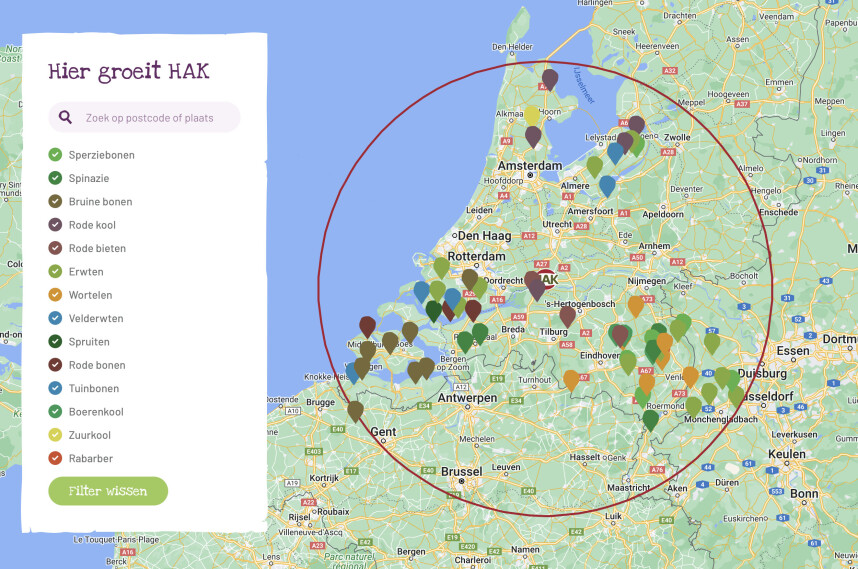The width and height of the screenshot is (858, 569).
Task: Toggle the Spinazie filter checkbox
Action: (x=55, y=178)
